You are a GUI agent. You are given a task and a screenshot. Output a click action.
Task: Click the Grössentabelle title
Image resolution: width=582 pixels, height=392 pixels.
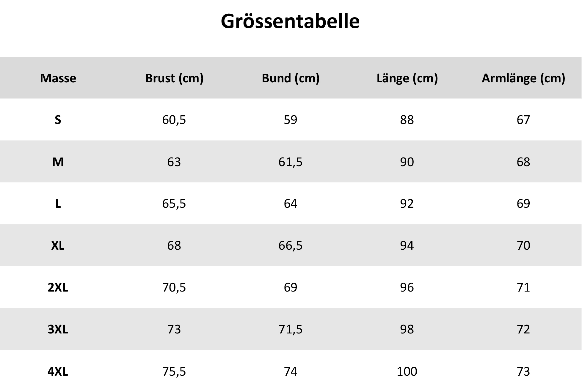(290, 21)
